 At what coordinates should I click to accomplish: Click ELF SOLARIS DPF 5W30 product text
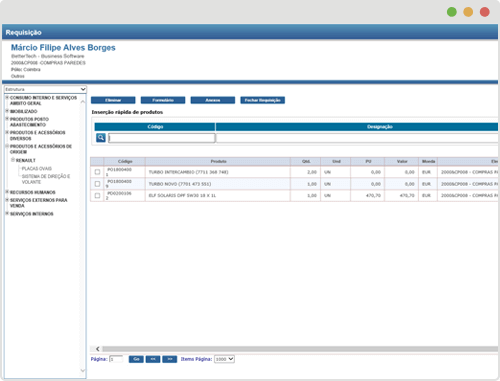[182, 195]
